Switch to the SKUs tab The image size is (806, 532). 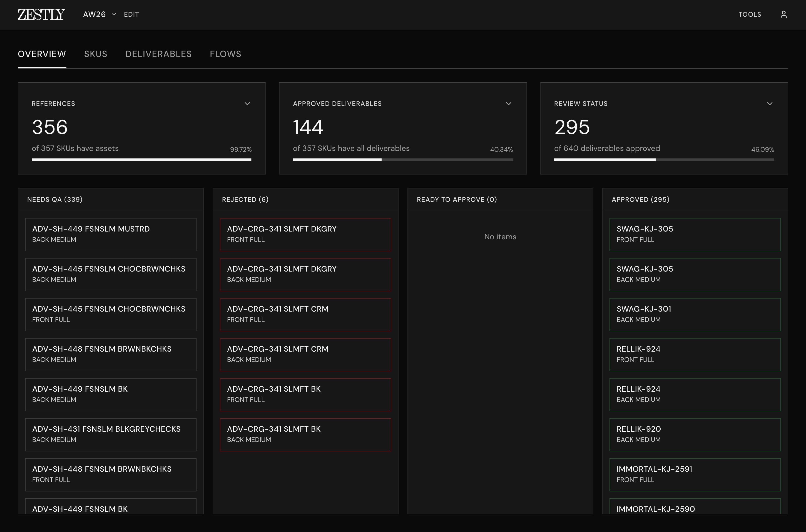[96, 54]
